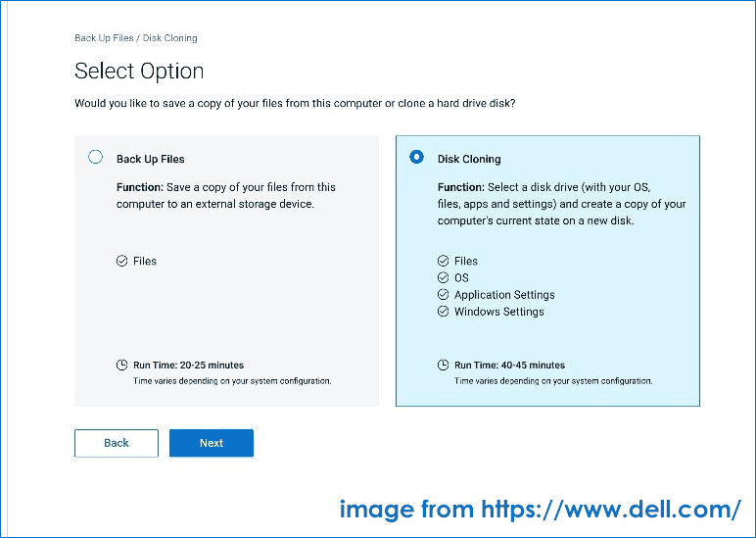Click the Disk Cloning function description text
756x538 pixels.
pos(562,204)
